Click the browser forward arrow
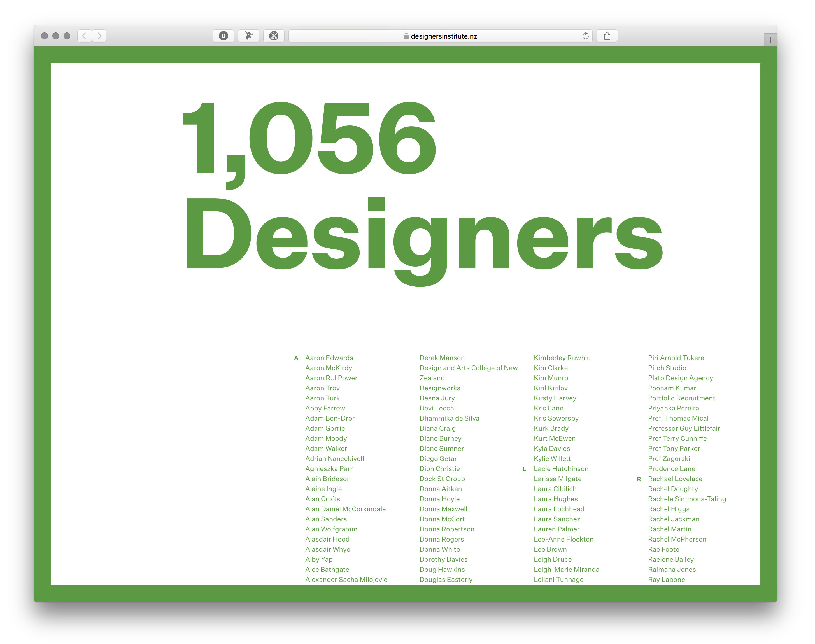Viewport: 815px width, 644px height. (100, 36)
